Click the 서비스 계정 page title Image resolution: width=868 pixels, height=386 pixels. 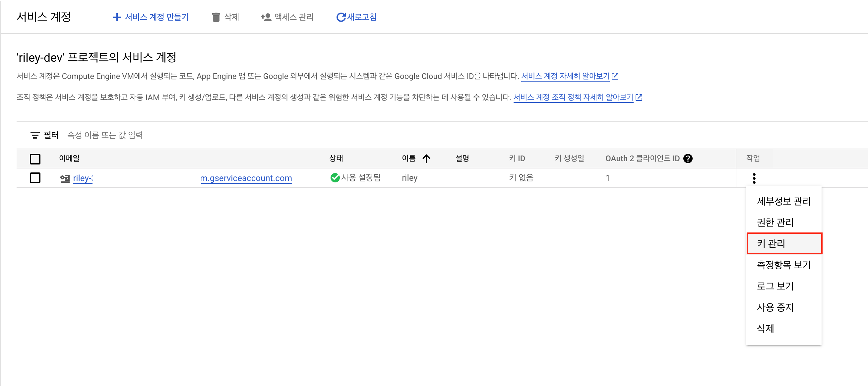[x=44, y=17]
